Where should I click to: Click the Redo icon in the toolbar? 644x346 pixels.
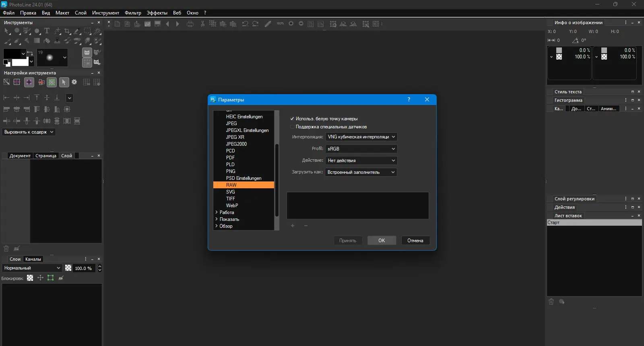pos(255,24)
